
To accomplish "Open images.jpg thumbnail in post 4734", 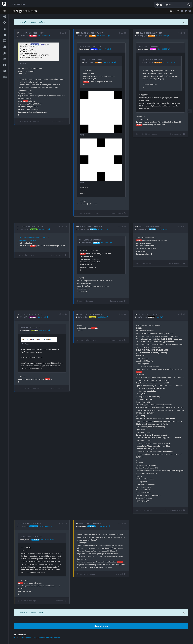I will pyautogui.click(x=38, y=52).
